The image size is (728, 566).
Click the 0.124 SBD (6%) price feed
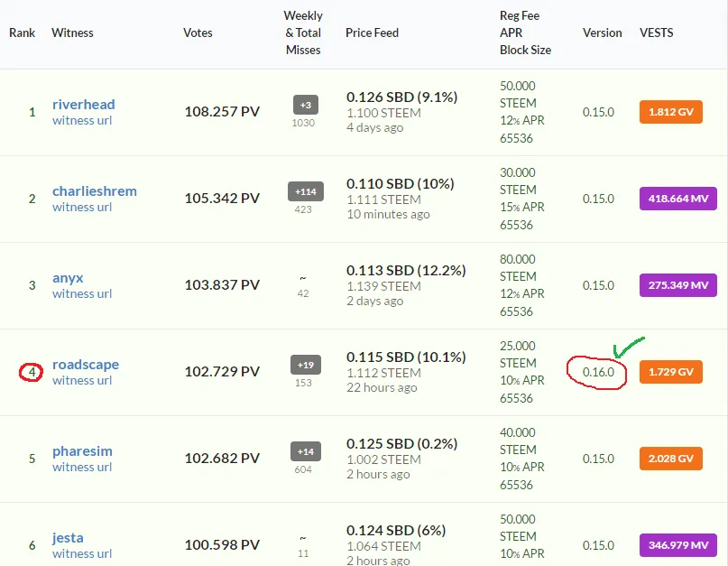coord(396,530)
